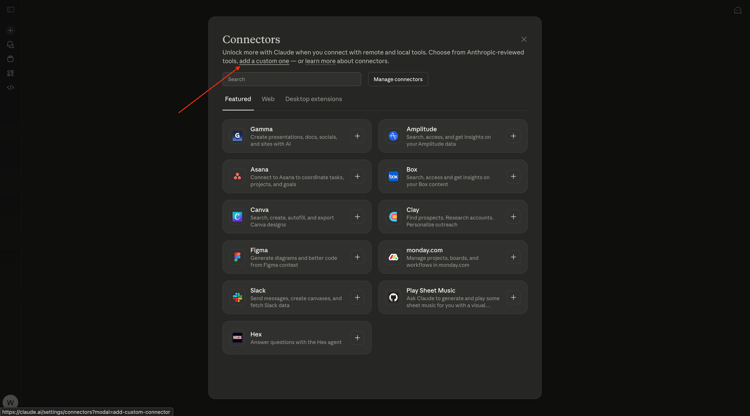Click the plus icon for Asana
750x416 pixels.
click(x=357, y=176)
